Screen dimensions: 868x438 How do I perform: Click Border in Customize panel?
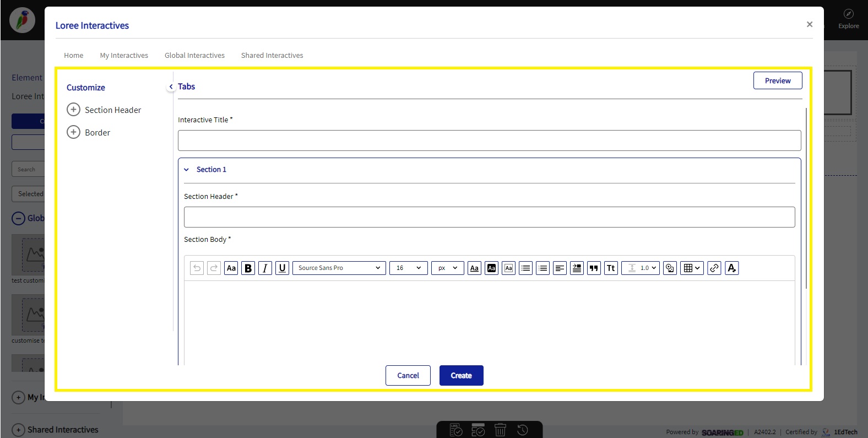click(x=97, y=132)
